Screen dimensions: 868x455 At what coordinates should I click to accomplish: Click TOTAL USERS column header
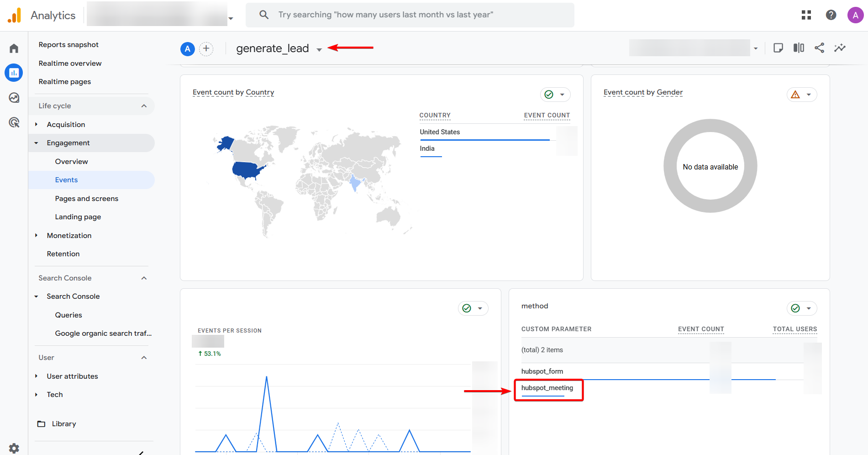[x=794, y=329]
